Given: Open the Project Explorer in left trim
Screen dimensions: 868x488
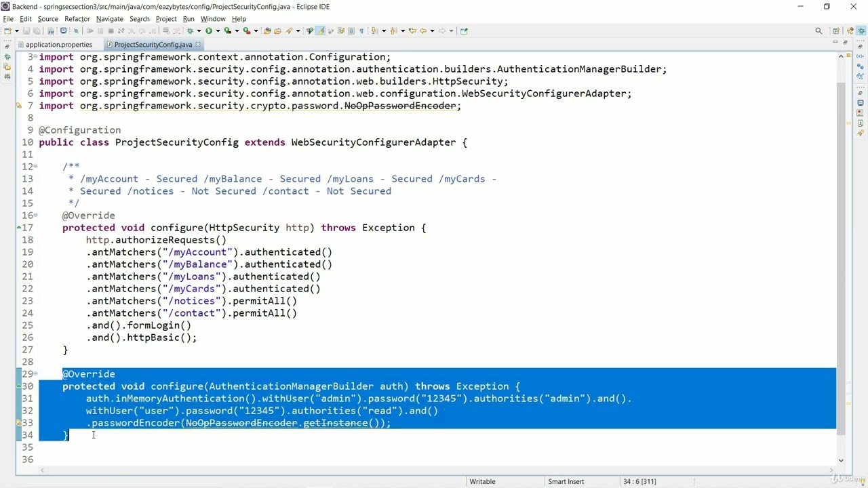Looking at the screenshot, I should tap(7, 66).
